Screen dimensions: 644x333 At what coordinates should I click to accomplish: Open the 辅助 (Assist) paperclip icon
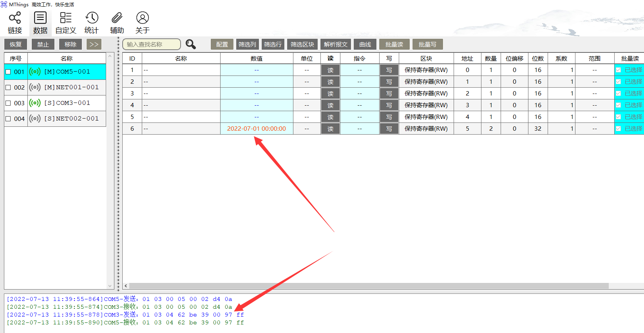point(117,18)
